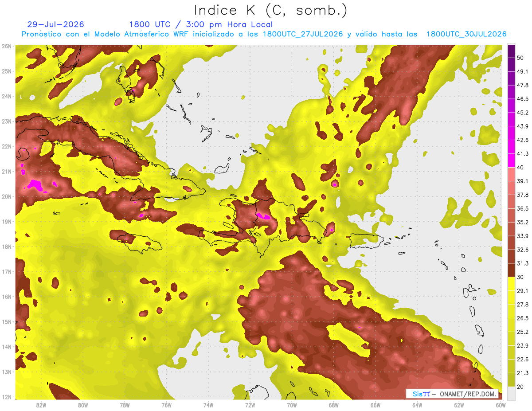The width and height of the screenshot is (532, 411).
Task: Click the latitude label "20N"
Action: point(7,196)
